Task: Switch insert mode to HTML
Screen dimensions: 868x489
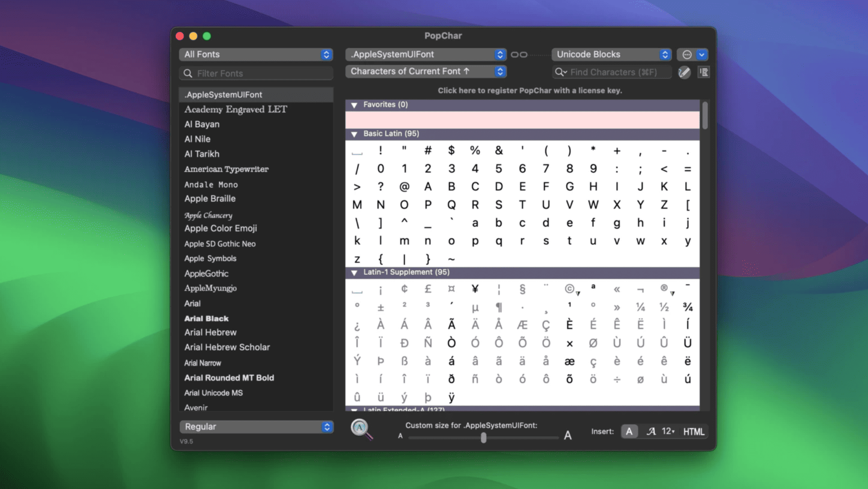Action: coord(693,432)
